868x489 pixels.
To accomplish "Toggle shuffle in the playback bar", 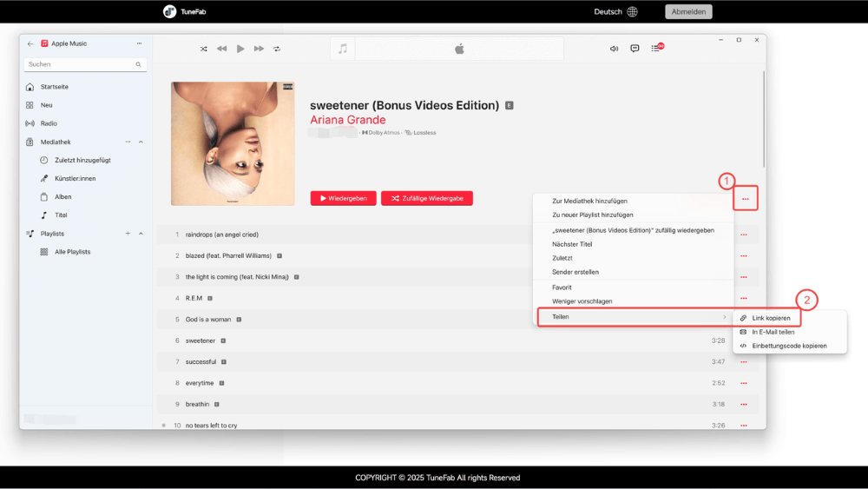I will 204,49.
